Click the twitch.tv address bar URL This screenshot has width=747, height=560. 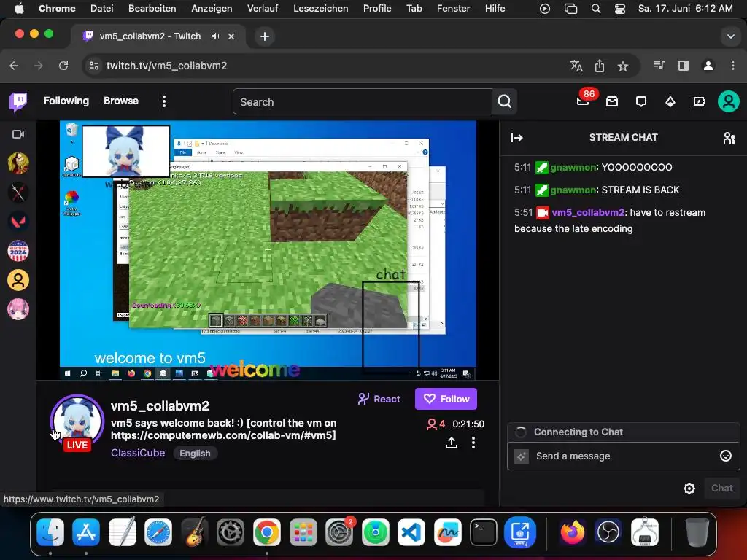pos(167,66)
